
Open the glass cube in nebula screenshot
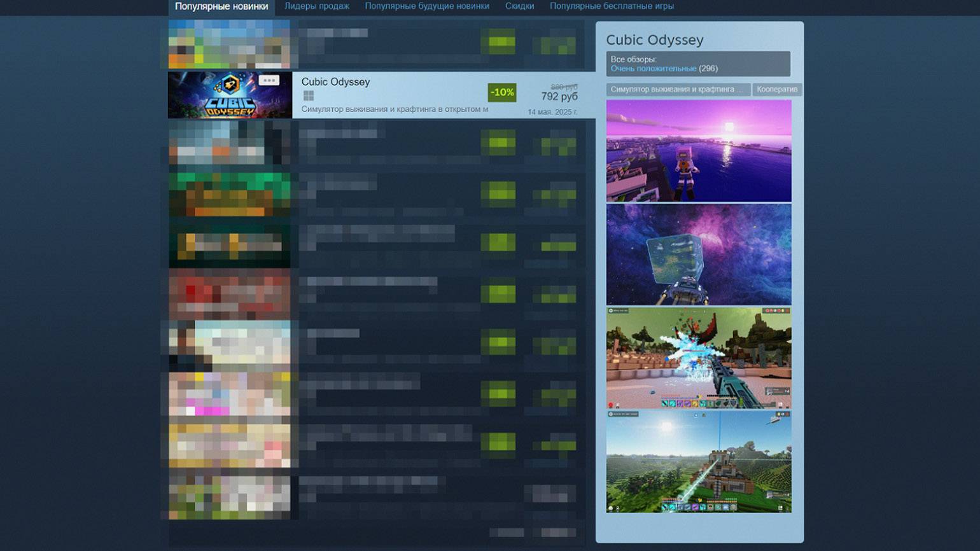tap(699, 255)
